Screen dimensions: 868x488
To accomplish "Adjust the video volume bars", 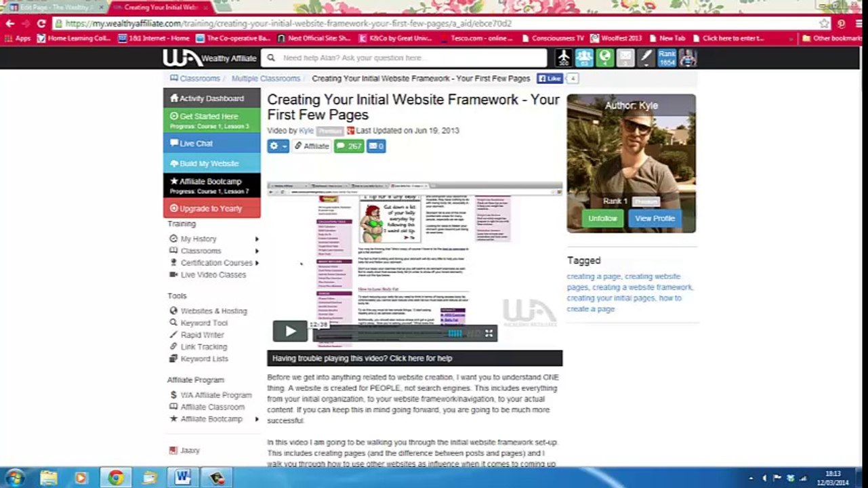I will point(455,333).
